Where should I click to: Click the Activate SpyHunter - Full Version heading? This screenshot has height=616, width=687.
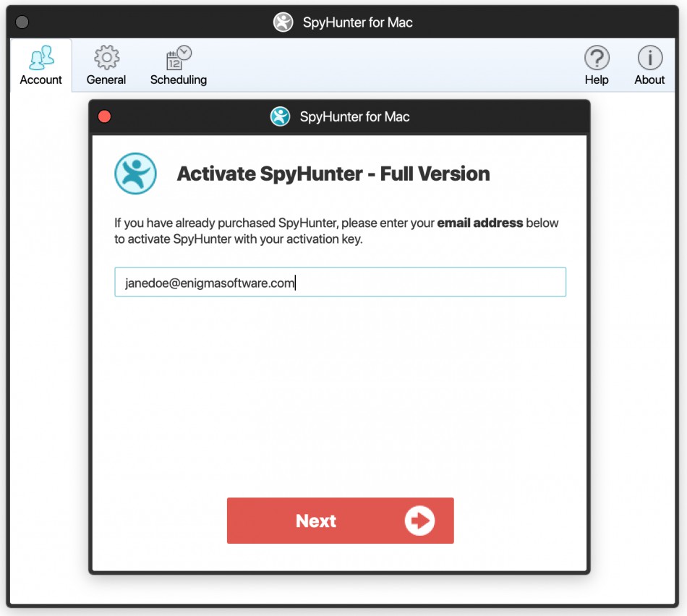333,174
